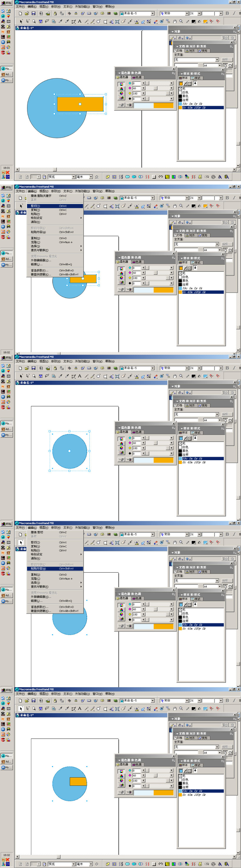Click the toolbar fill color box in first screenshot

pos(205,21)
